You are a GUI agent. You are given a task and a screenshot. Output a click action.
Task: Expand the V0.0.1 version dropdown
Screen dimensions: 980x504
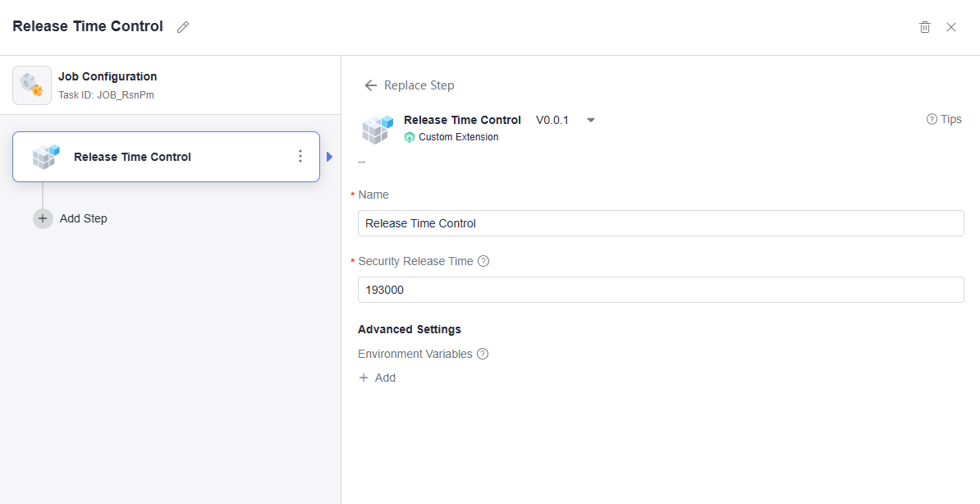(591, 120)
